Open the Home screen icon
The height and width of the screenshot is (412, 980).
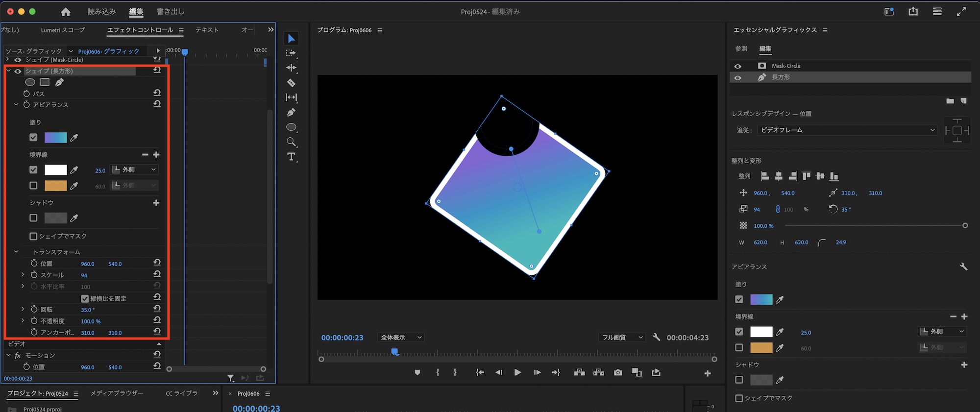[66, 12]
